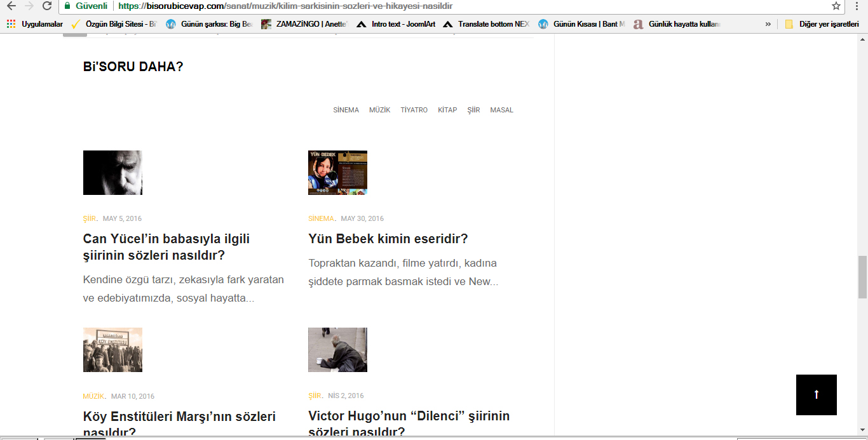Click the MAY 30, 2016 date
This screenshot has height=440, width=868.
pos(362,218)
